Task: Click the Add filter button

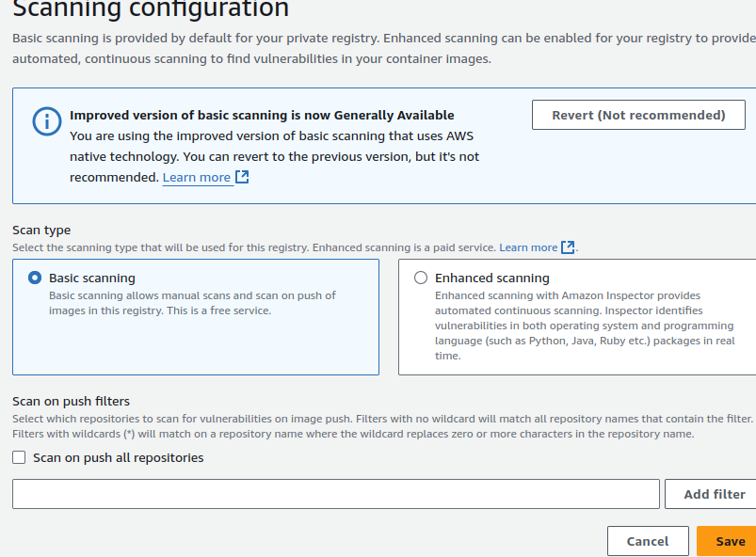Action: 714,494
